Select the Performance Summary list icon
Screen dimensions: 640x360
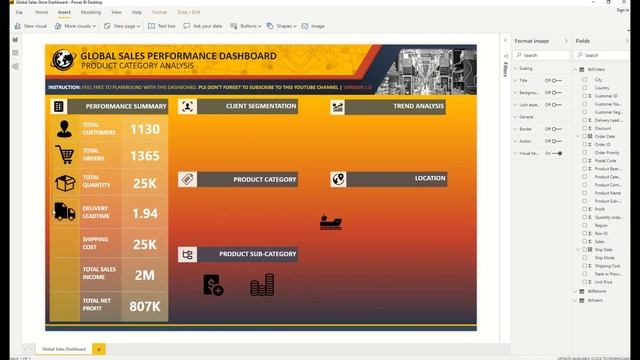click(x=59, y=107)
